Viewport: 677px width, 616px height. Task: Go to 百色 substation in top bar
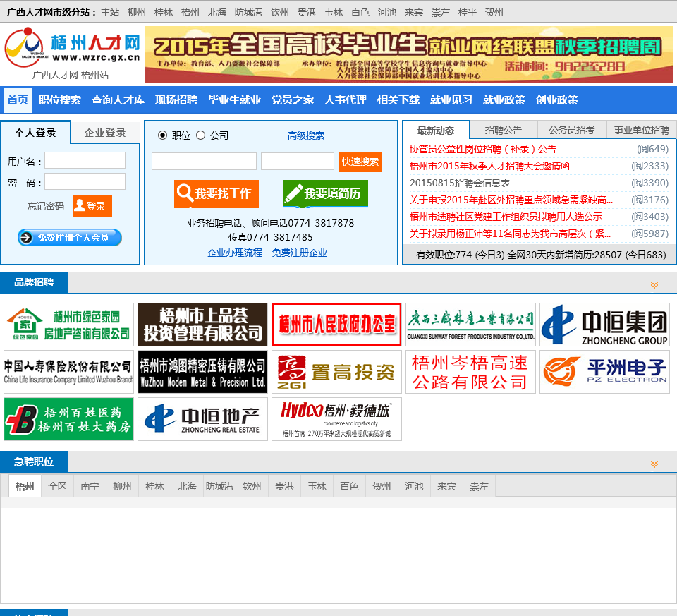[x=360, y=12]
